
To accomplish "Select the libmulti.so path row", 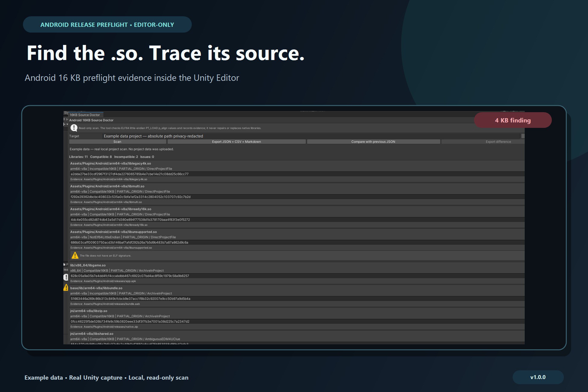I will 107,186.
